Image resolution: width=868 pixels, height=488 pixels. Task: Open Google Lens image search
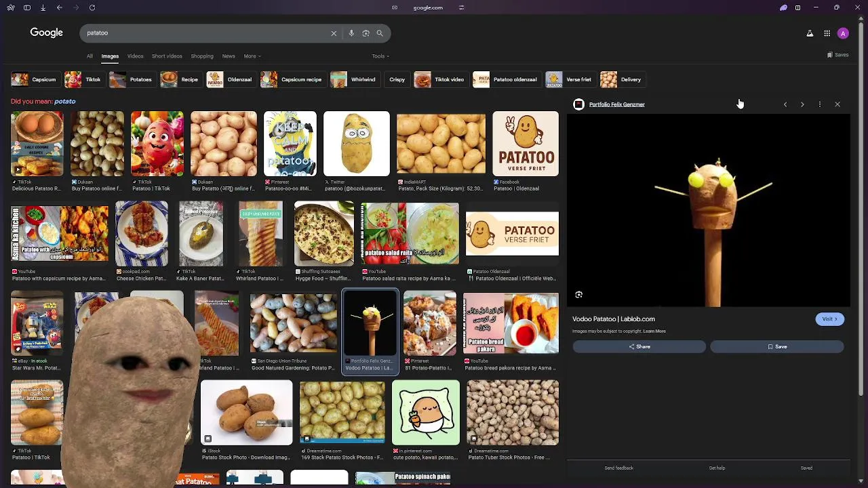pos(366,33)
